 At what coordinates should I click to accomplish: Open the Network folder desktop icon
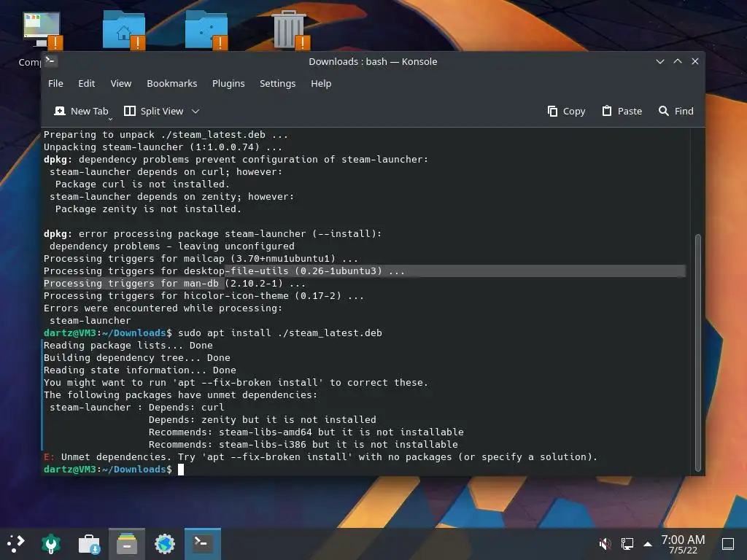tap(206, 29)
